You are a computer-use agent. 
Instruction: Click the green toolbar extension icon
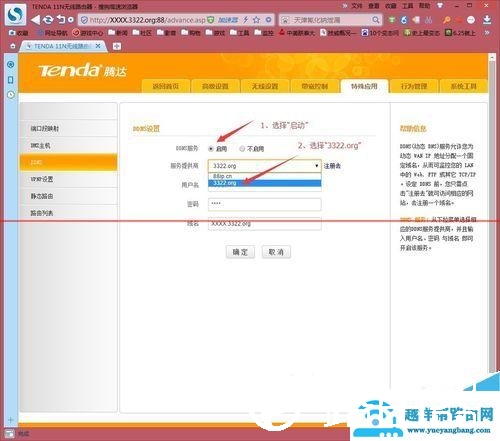392,20
